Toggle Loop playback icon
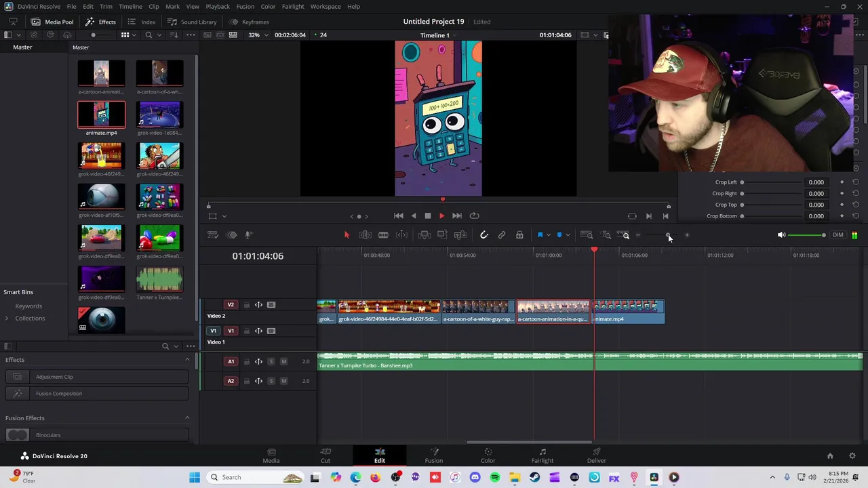The height and width of the screenshot is (488, 868). click(474, 216)
